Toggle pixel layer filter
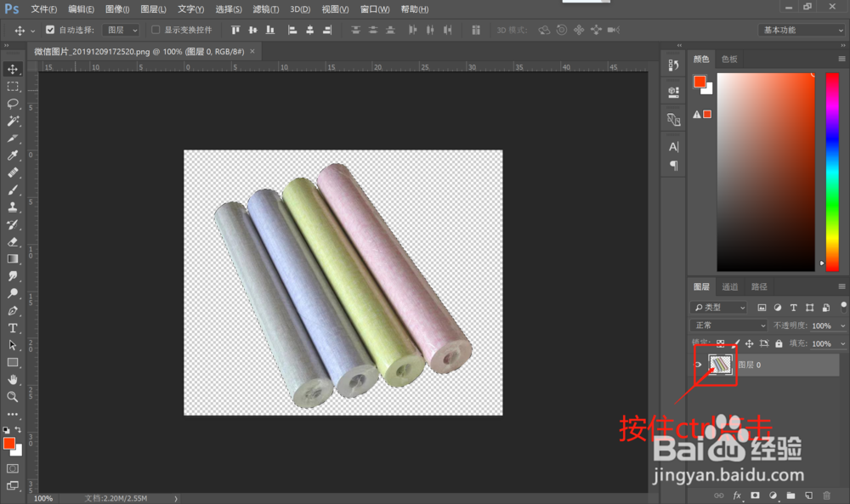The width and height of the screenshot is (850, 504). (x=762, y=308)
